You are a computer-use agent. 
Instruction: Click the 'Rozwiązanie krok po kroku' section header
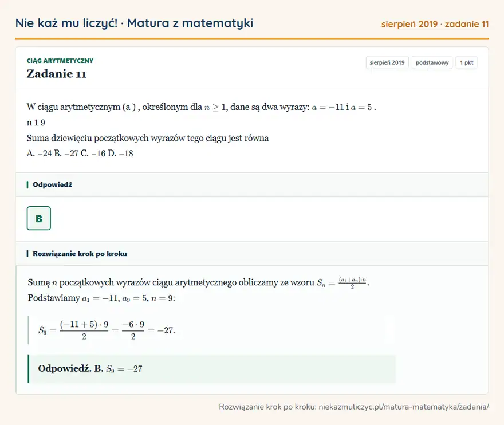pos(251,254)
